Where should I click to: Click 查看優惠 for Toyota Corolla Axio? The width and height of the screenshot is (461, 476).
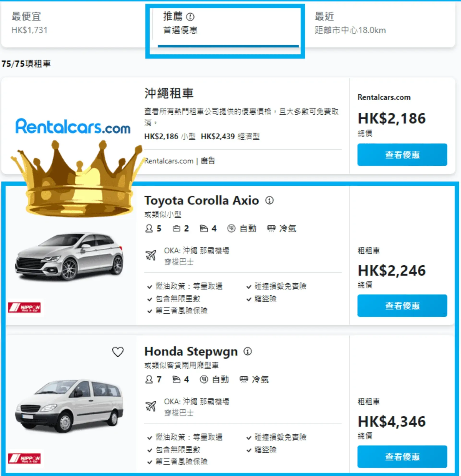click(402, 305)
